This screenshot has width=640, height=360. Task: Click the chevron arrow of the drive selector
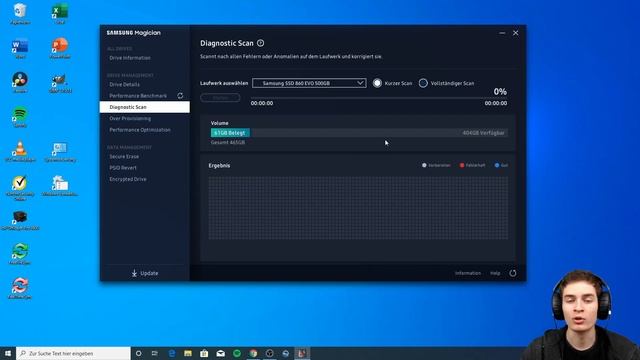tap(360, 83)
